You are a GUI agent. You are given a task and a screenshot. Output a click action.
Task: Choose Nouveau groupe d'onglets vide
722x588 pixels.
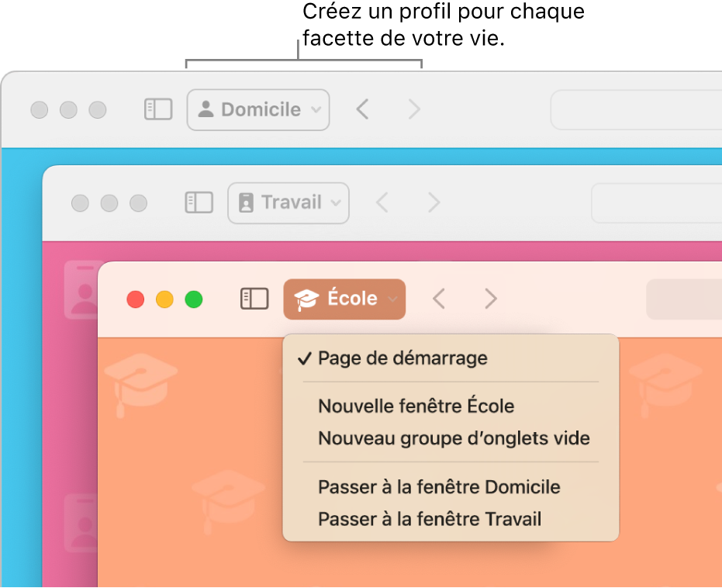pos(454,438)
